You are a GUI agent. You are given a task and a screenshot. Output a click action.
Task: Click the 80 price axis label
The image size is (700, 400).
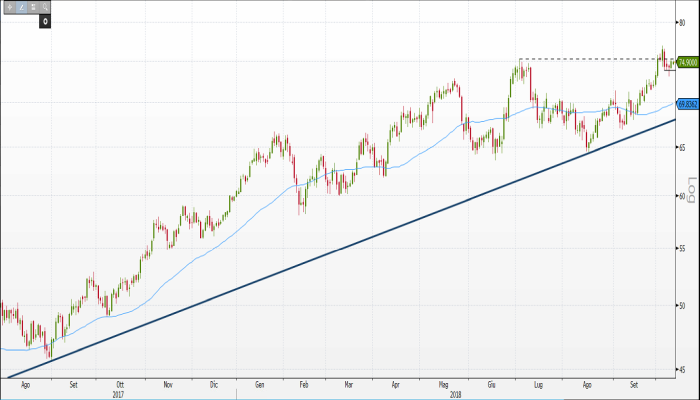coord(682,21)
